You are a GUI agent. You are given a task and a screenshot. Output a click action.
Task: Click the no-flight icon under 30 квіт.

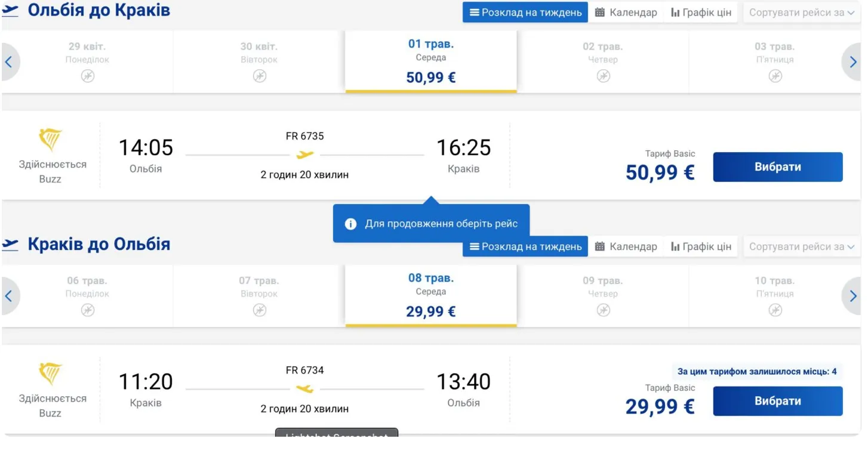259,76
